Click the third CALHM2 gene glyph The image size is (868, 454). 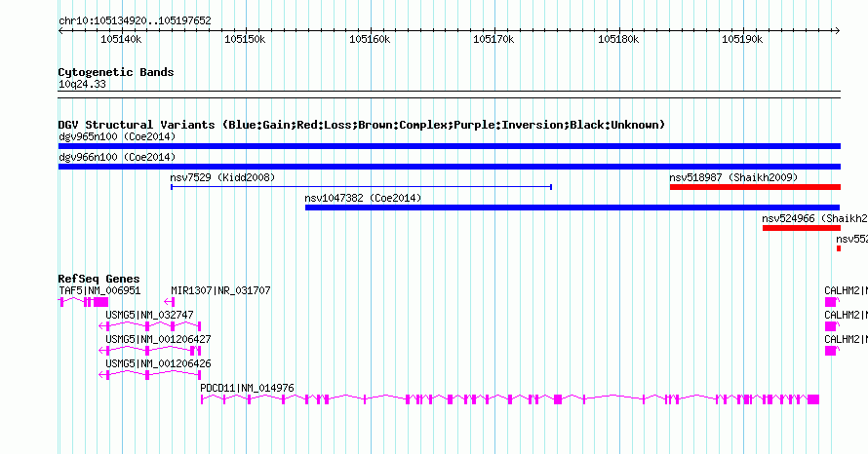pos(832,351)
